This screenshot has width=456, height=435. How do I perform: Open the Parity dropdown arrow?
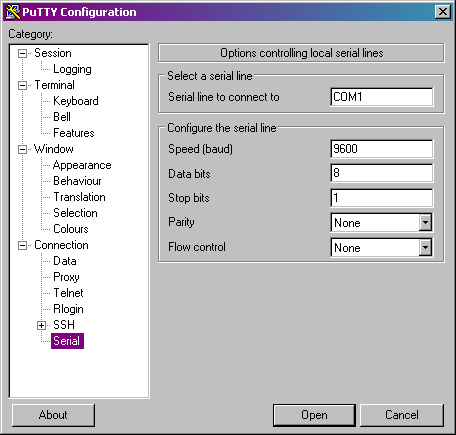425,222
